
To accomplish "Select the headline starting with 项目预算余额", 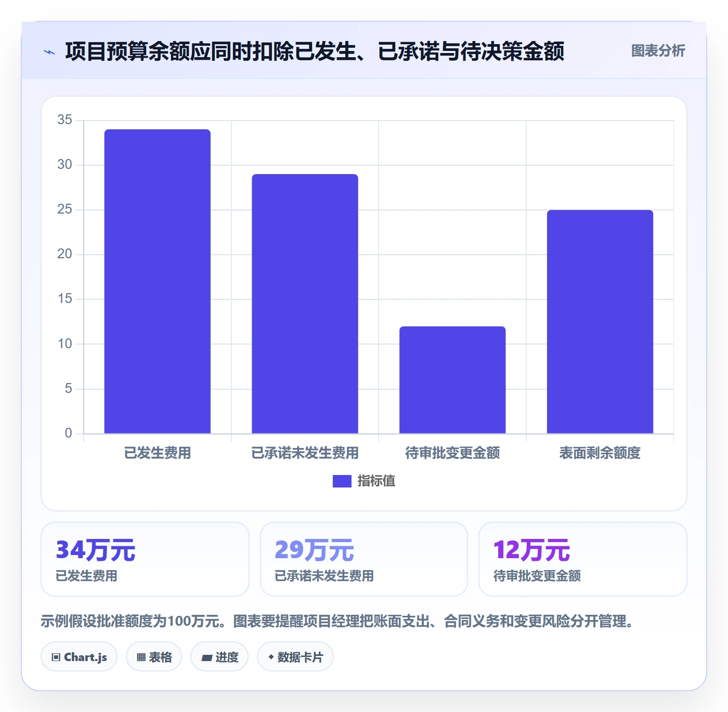I will pos(315,51).
